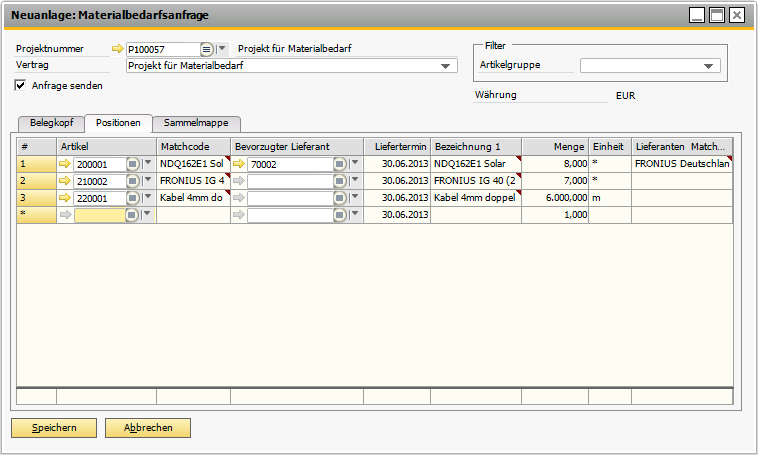The height and width of the screenshot is (455, 758).
Task: Open the lookup button for Artikel 210002
Action: pos(133,181)
